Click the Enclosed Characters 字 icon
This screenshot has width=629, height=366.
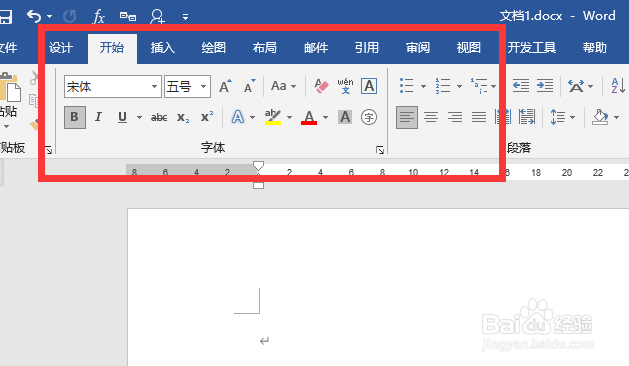click(x=369, y=117)
